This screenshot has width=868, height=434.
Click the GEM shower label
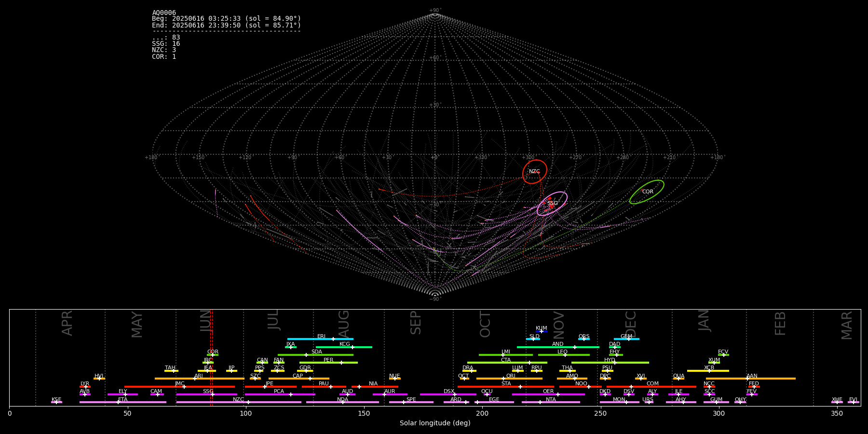point(626,337)
